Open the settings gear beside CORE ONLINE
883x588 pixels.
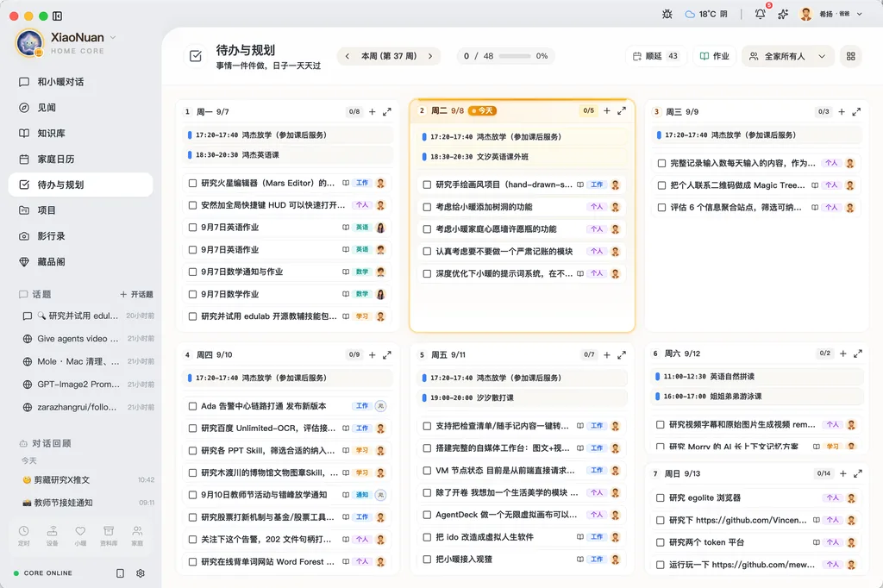141,572
